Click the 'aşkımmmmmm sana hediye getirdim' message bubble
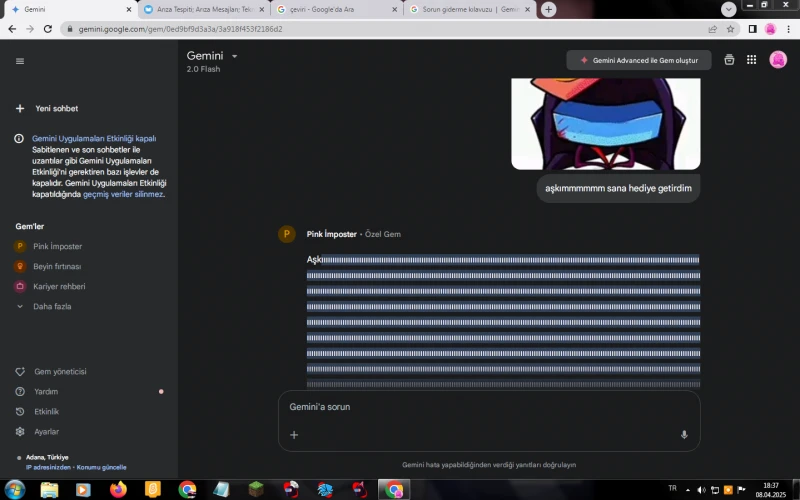 (x=618, y=188)
